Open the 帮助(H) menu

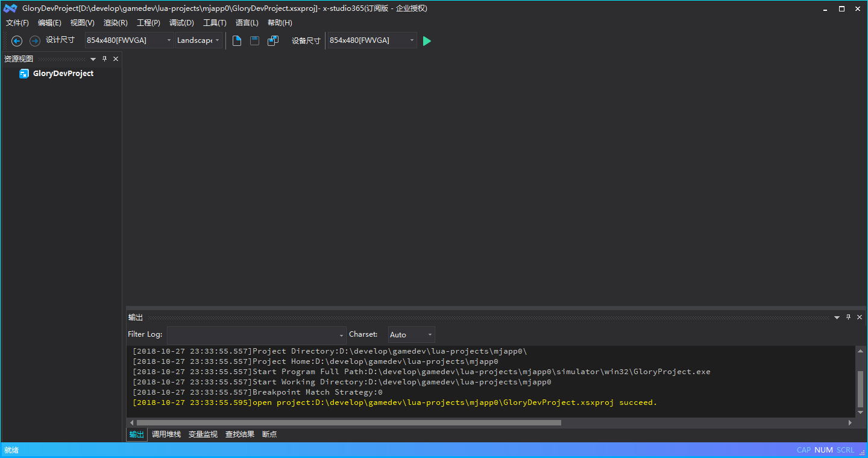tap(280, 23)
